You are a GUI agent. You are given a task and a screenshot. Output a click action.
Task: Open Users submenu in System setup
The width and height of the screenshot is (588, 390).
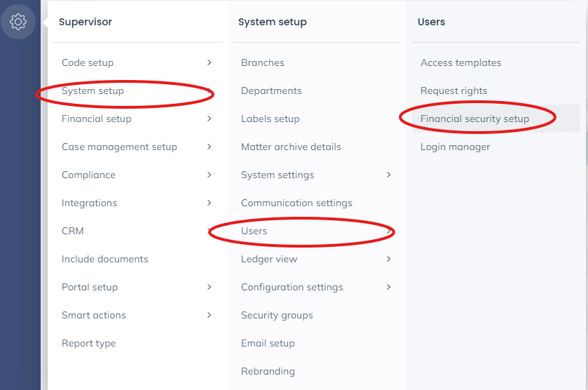[254, 231]
